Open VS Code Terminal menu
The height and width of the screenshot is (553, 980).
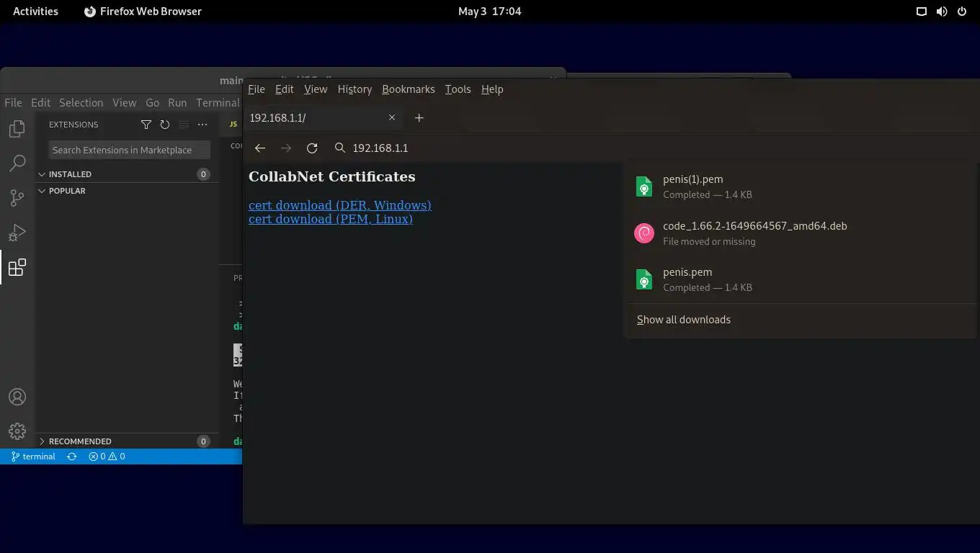point(218,103)
